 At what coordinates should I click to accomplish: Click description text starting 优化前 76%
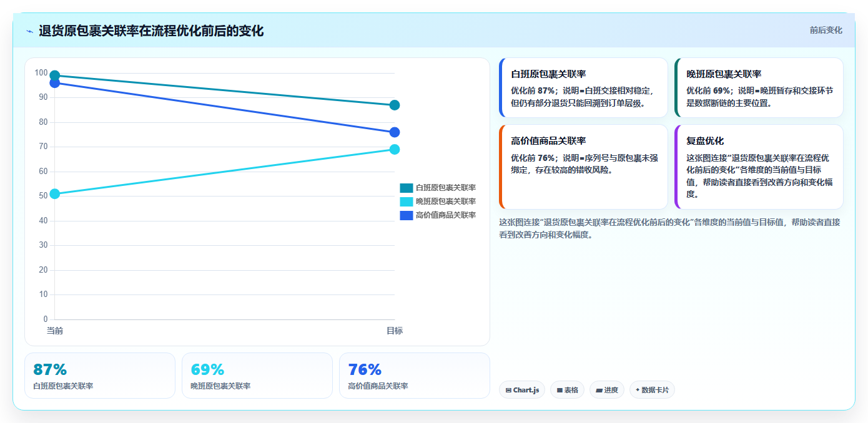click(584, 164)
